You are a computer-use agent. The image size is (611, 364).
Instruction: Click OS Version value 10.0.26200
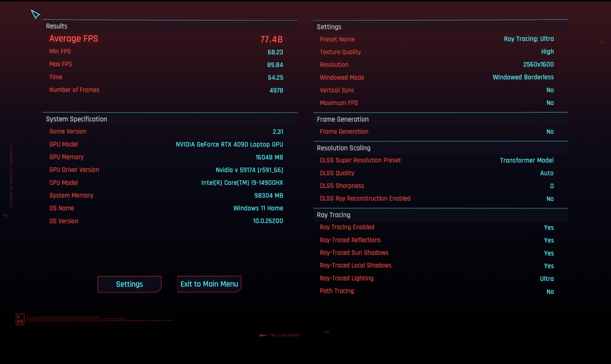(268, 221)
